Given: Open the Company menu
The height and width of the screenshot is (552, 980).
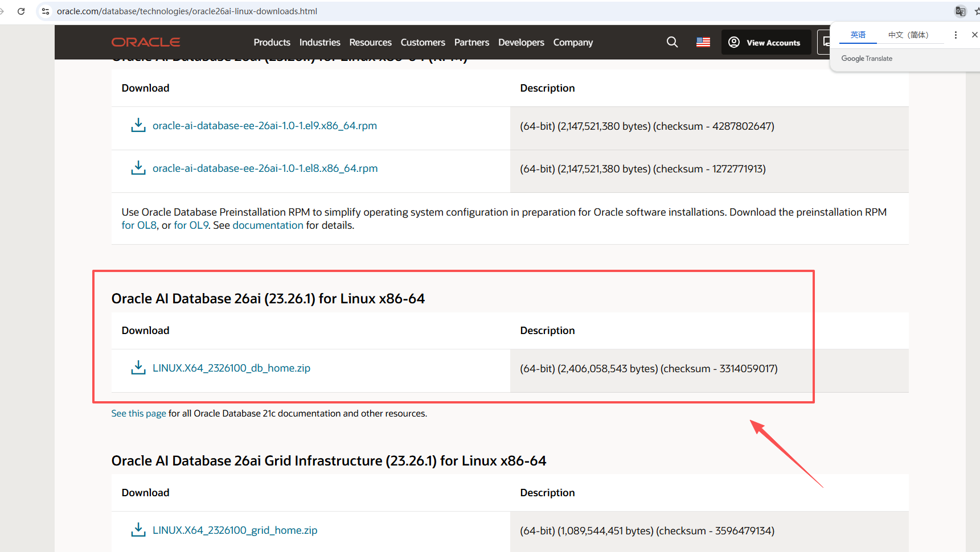Looking at the screenshot, I should 573,42.
